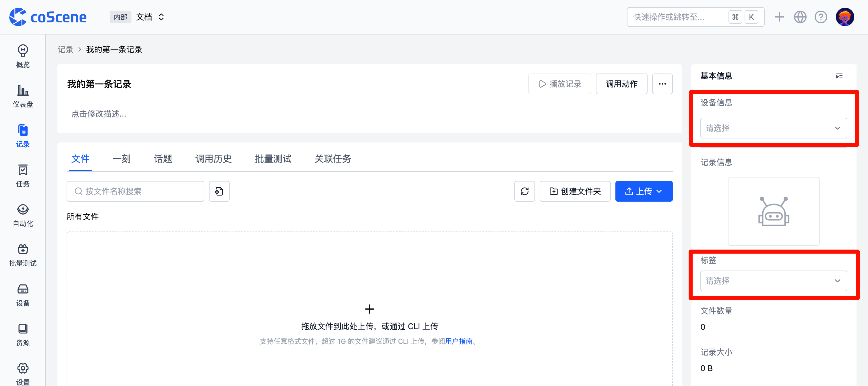
Task: Collapse the 基本信息 panel with toggle icon
Action: [x=839, y=76]
